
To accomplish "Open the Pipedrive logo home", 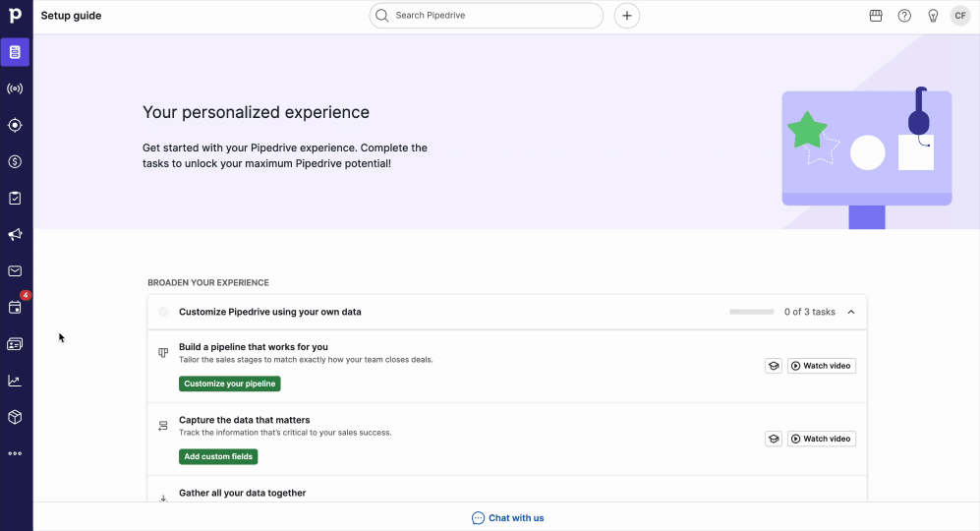I will [x=15, y=15].
